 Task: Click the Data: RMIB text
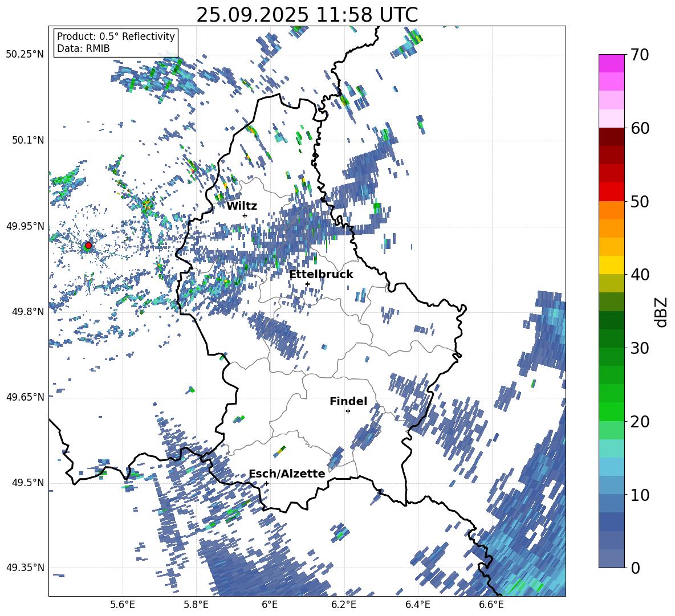click(x=83, y=48)
